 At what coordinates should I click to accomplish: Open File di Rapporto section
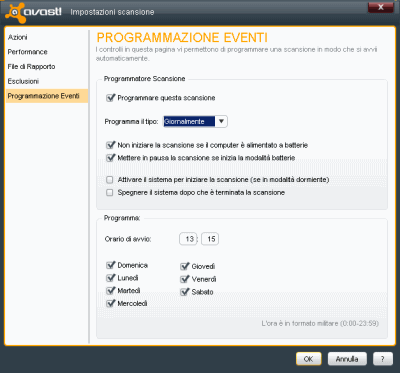pos(31,66)
